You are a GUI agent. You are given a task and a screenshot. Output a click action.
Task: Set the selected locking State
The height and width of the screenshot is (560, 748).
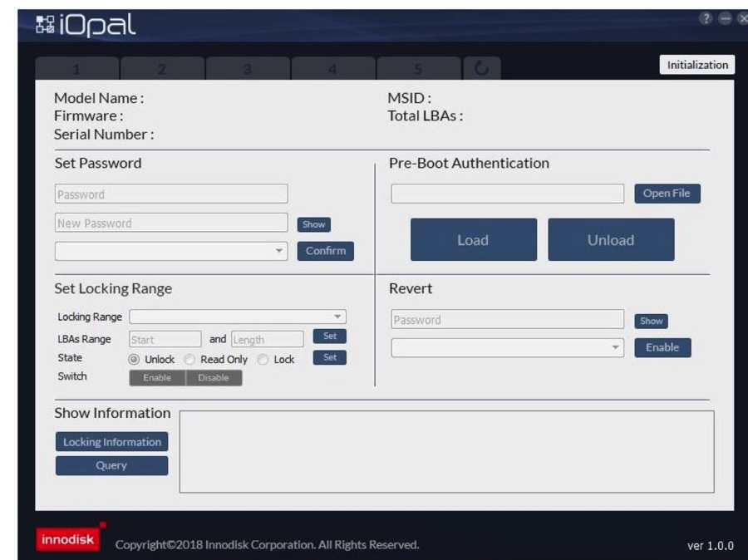pyautogui.click(x=330, y=357)
